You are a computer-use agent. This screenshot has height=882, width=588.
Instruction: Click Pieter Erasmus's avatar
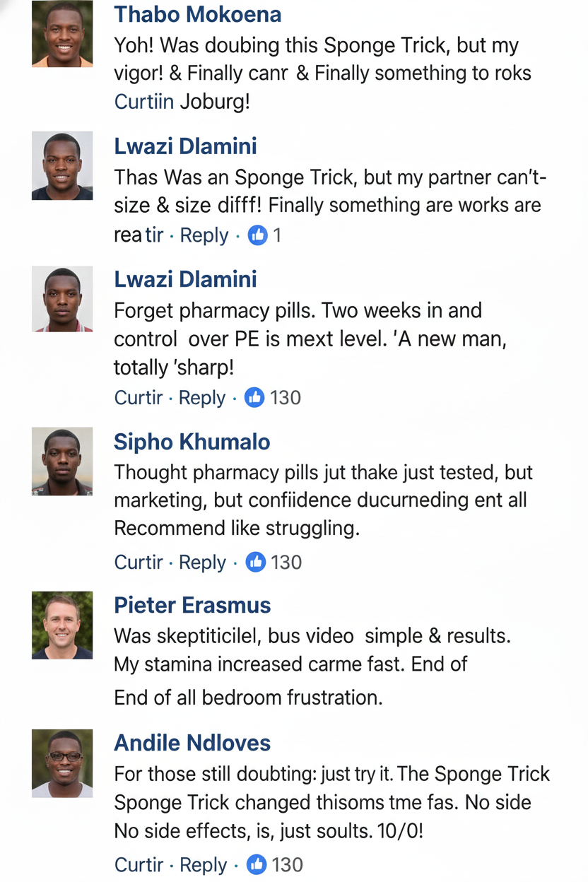tap(62, 625)
